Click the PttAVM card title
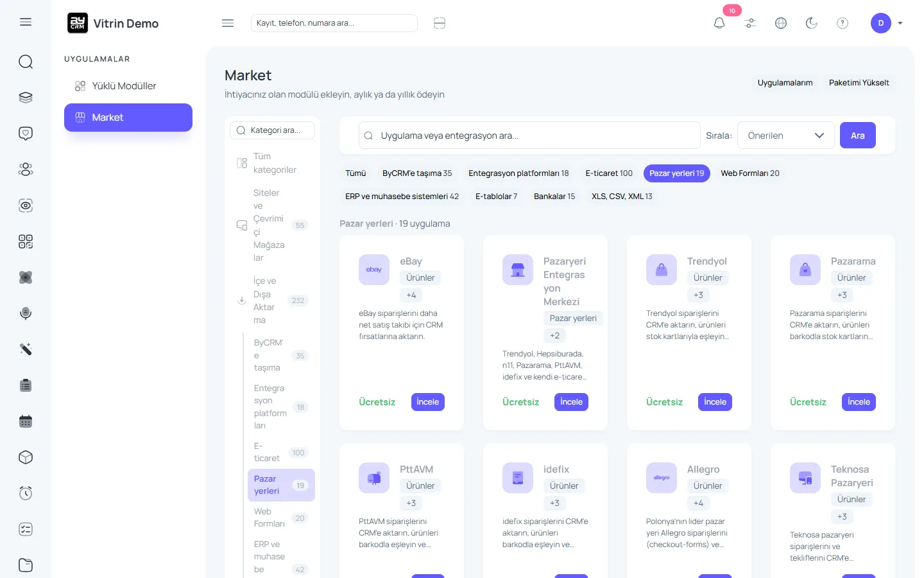The image size is (924, 578). pos(416,469)
